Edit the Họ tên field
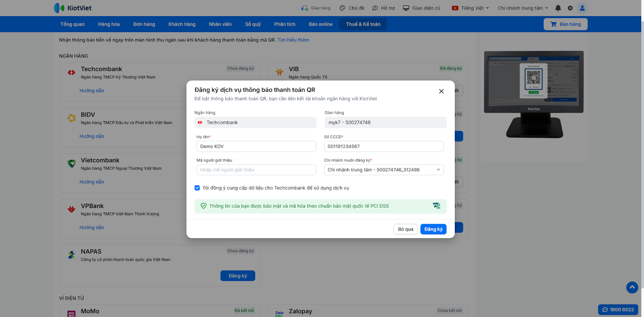 pos(256,146)
